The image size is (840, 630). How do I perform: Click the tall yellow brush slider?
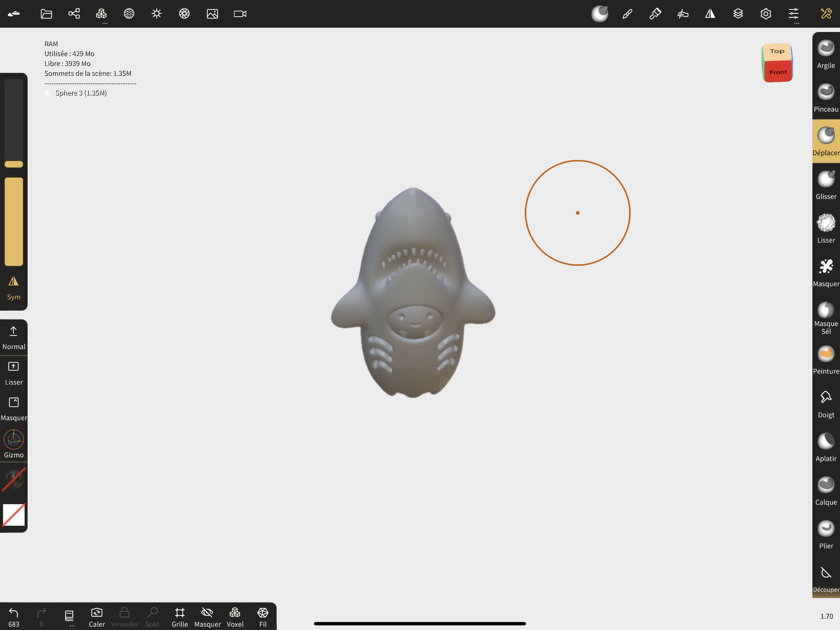click(14, 221)
